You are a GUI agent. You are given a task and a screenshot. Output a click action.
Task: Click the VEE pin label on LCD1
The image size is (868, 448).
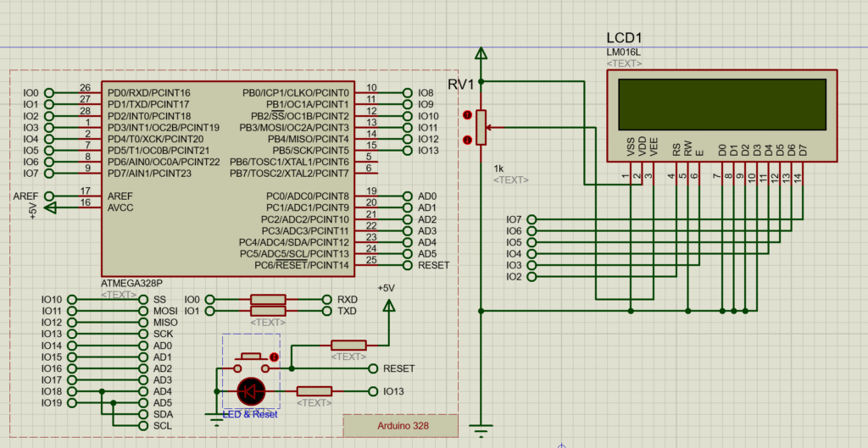654,148
